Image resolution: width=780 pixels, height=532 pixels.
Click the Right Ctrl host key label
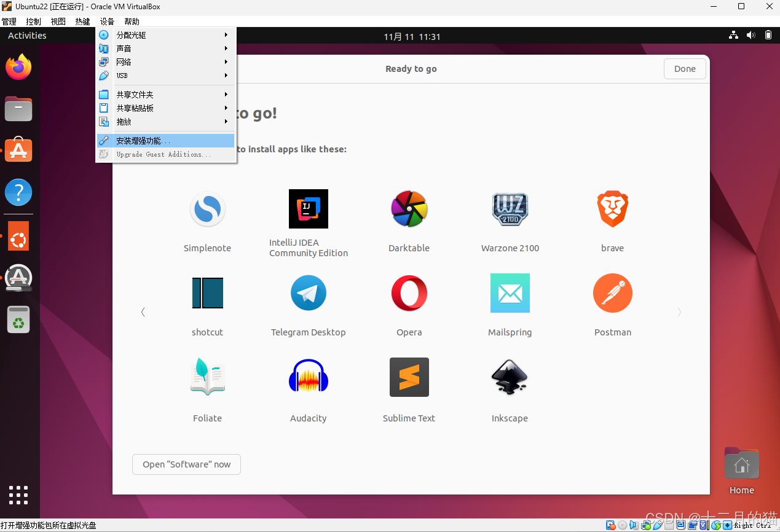(x=752, y=525)
